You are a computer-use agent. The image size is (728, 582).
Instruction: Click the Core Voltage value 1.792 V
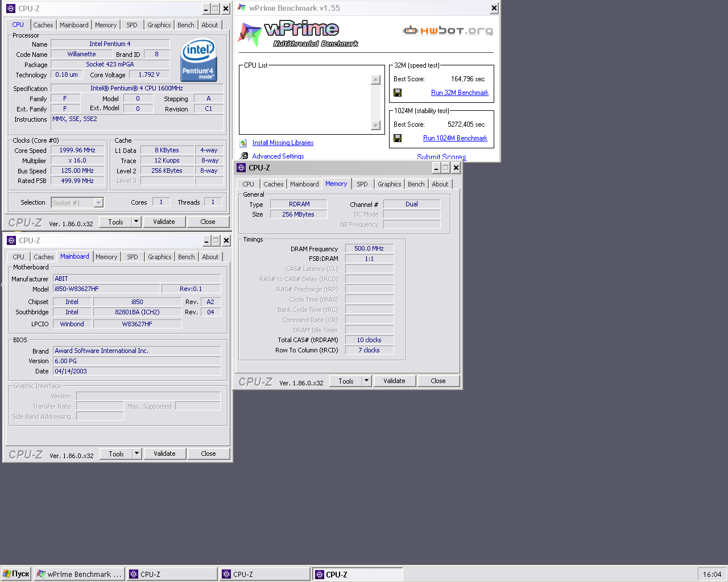click(149, 74)
